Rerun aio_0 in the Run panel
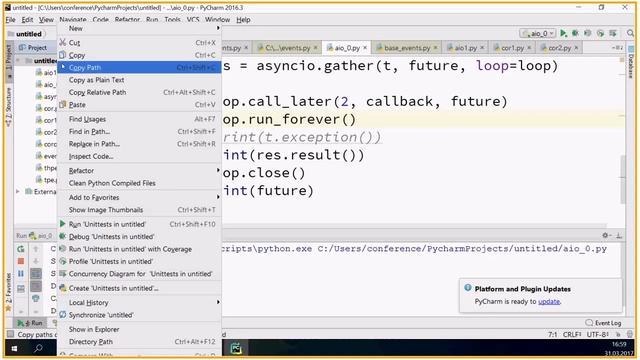 pyautogui.click(x=21, y=249)
